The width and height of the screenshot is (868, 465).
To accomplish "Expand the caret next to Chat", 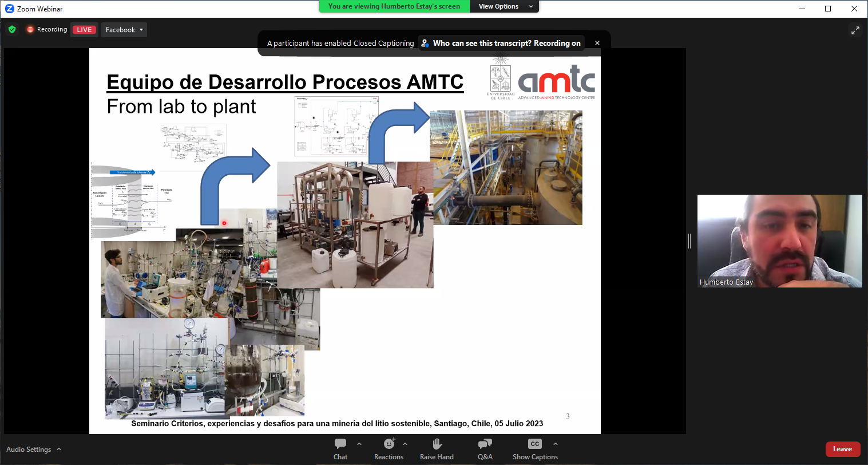I will [x=359, y=444].
